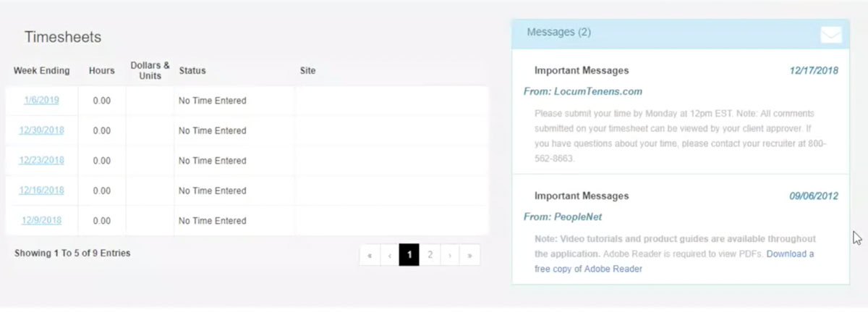Viewport: 868px width, 326px height.
Task: Open PeopleNet important message dated 09/06/2012
Action: 681,230
